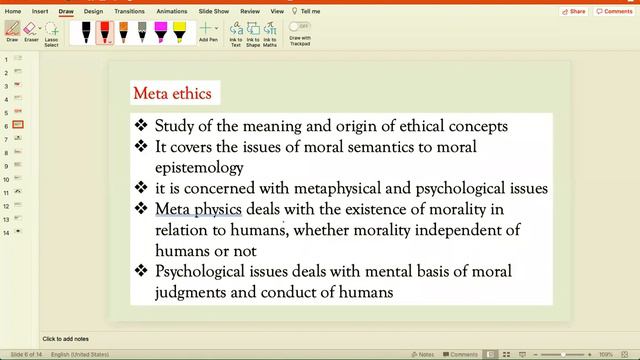
Task: Click English (United States) language indicator
Action: (x=80, y=355)
